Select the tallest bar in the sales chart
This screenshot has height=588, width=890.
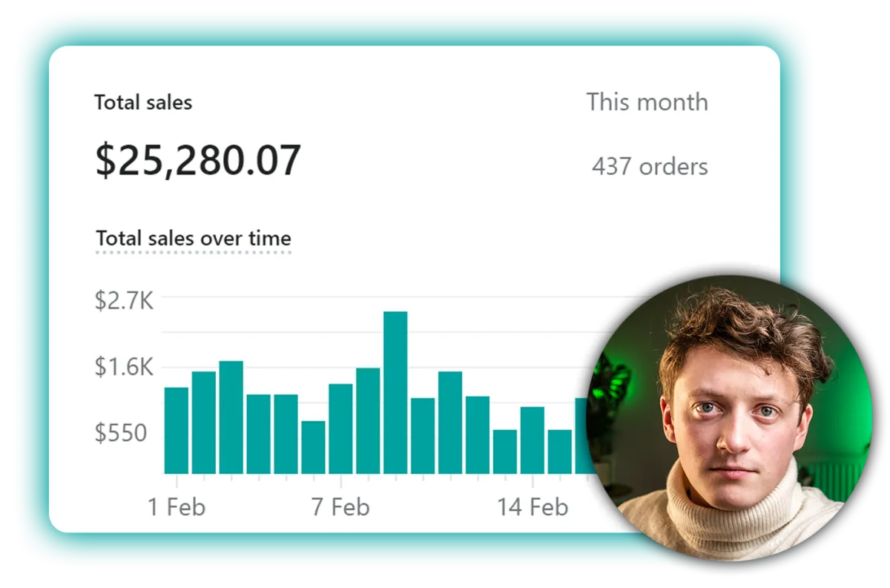tap(395, 392)
